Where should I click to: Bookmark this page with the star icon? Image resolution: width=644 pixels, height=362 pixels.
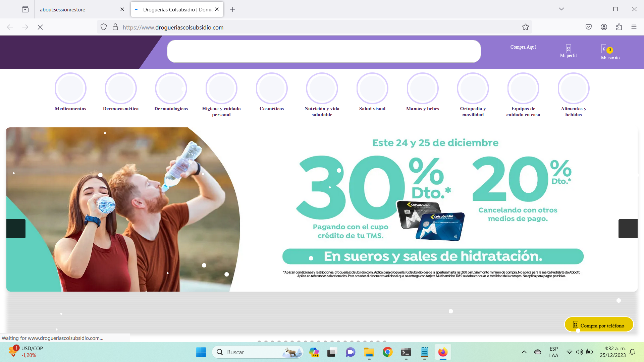pos(525,27)
